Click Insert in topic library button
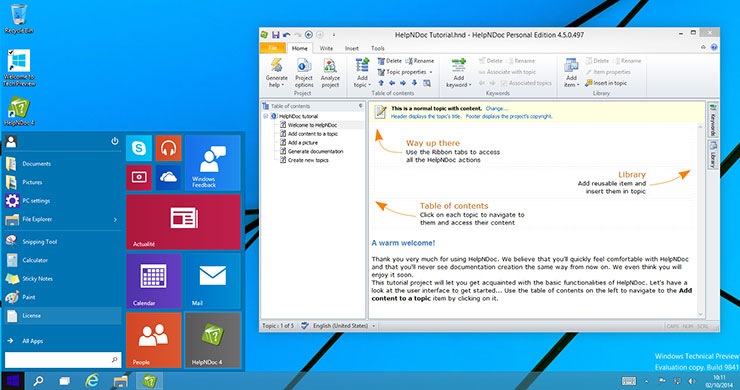The width and height of the screenshot is (740, 390). click(606, 83)
